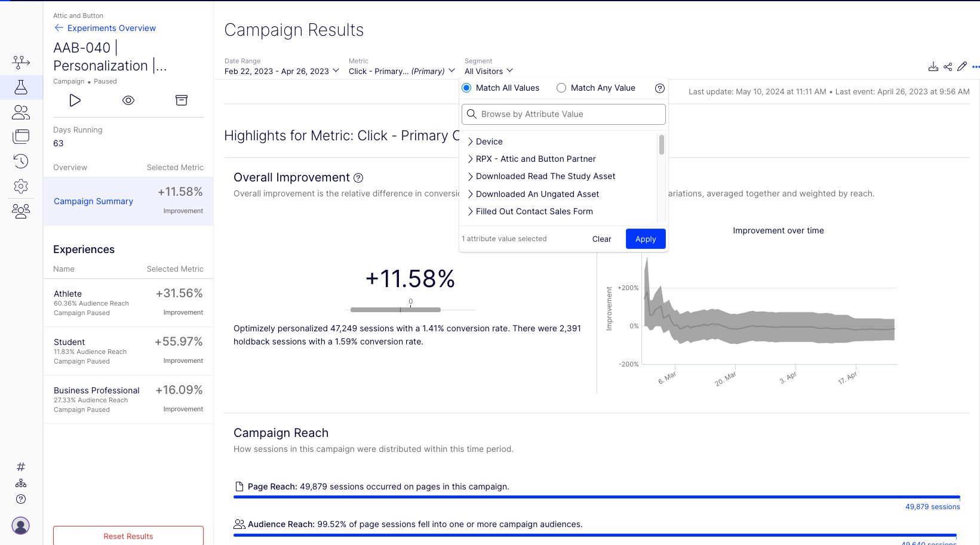The height and width of the screenshot is (545, 980).
Task: Open the Date Range dropdown
Action: pyautogui.click(x=282, y=71)
